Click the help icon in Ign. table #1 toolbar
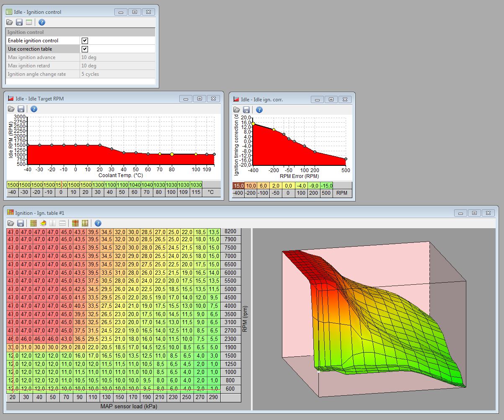This screenshot has width=504, height=420. point(98,223)
